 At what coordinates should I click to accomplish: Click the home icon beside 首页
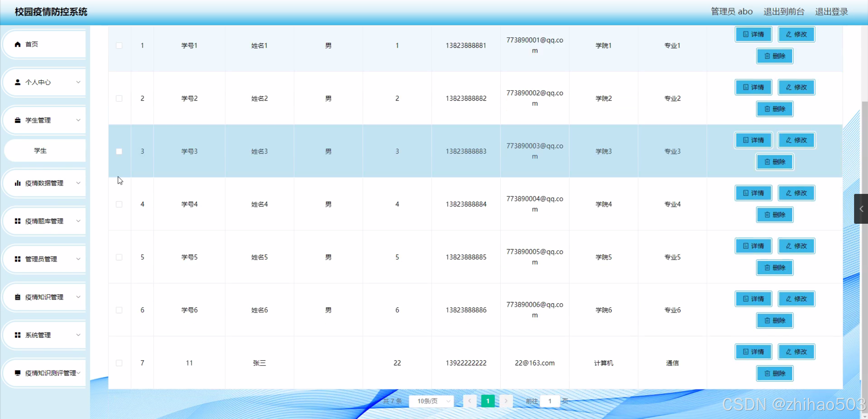pos(18,44)
